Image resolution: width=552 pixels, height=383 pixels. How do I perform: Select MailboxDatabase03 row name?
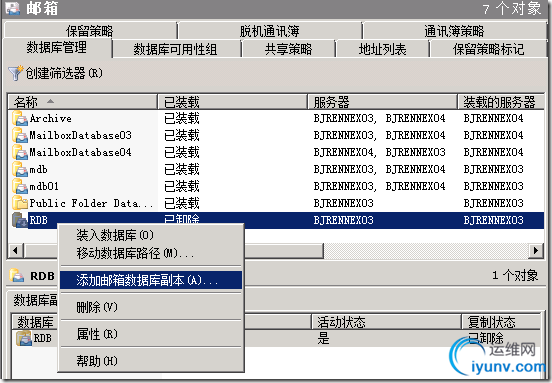tap(80, 136)
